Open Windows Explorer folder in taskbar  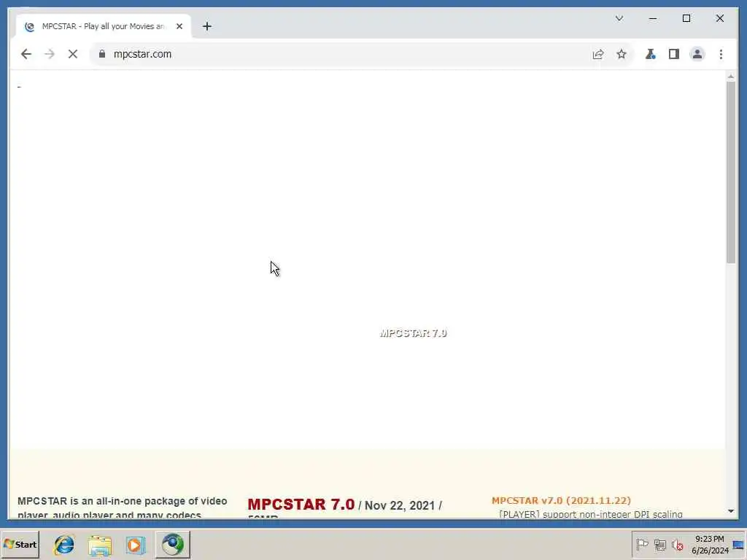(100, 544)
